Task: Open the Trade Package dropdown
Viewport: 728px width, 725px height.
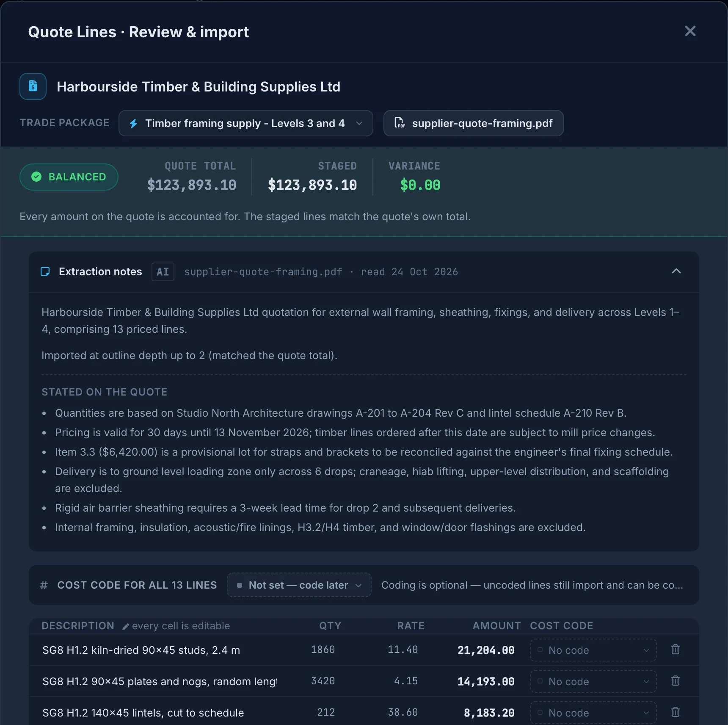Action: (246, 123)
